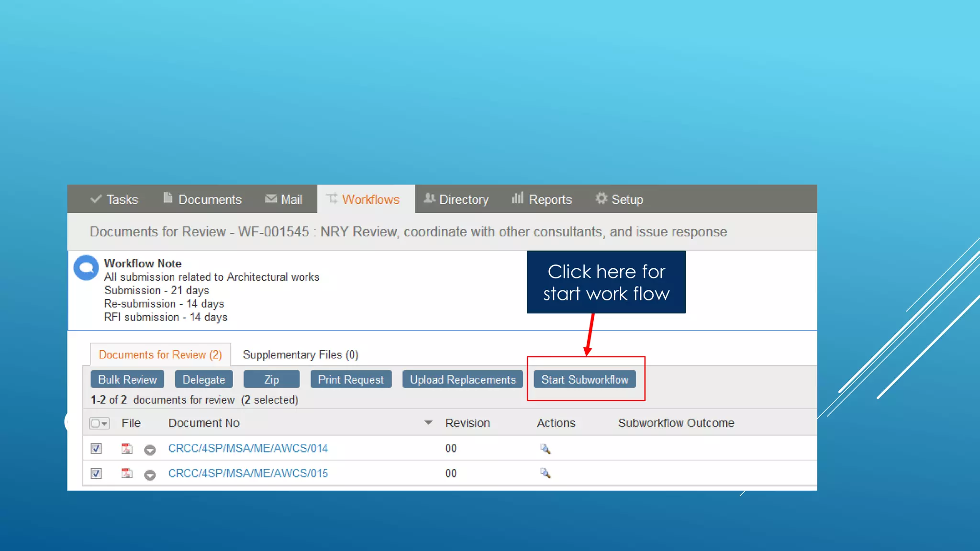Viewport: 980px width, 551px height.
Task: Click PDF icon for AWCS/015 document
Action: pyautogui.click(x=126, y=473)
